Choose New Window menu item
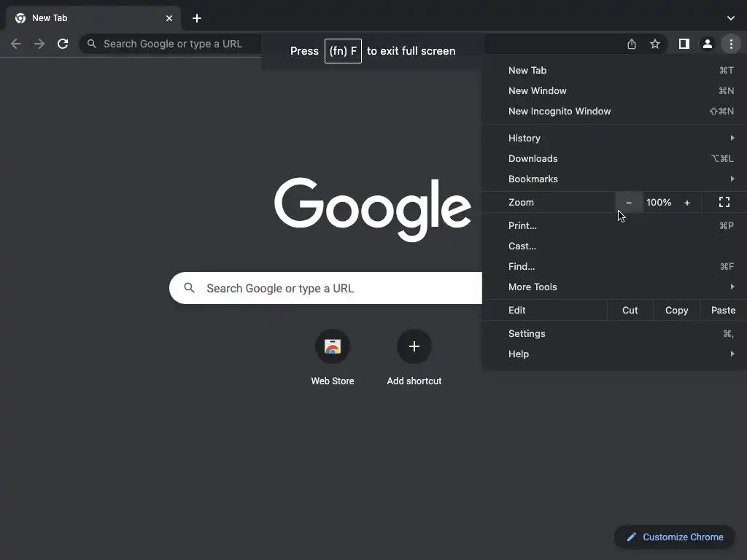This screenshot has height=560, width=747. [x=614, y=91]
